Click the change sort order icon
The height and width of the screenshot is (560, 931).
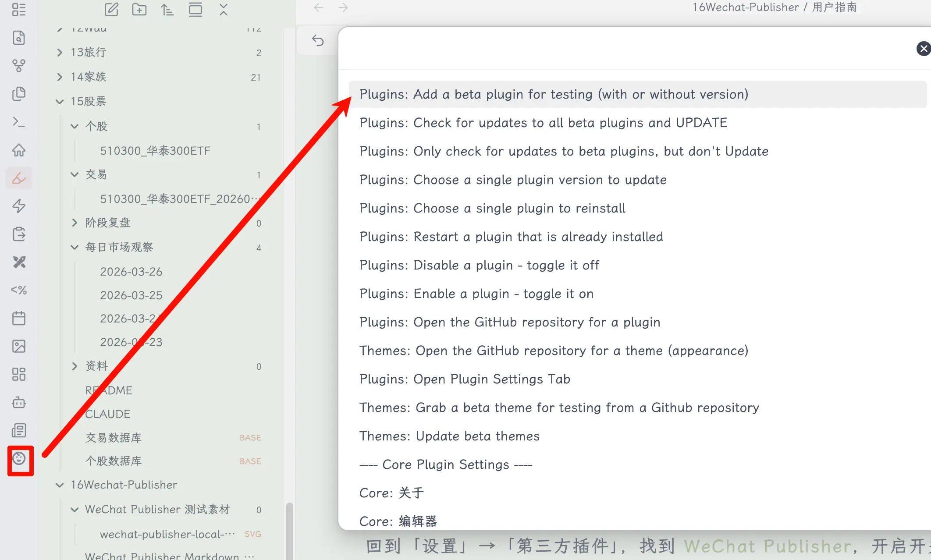(167, 9)
